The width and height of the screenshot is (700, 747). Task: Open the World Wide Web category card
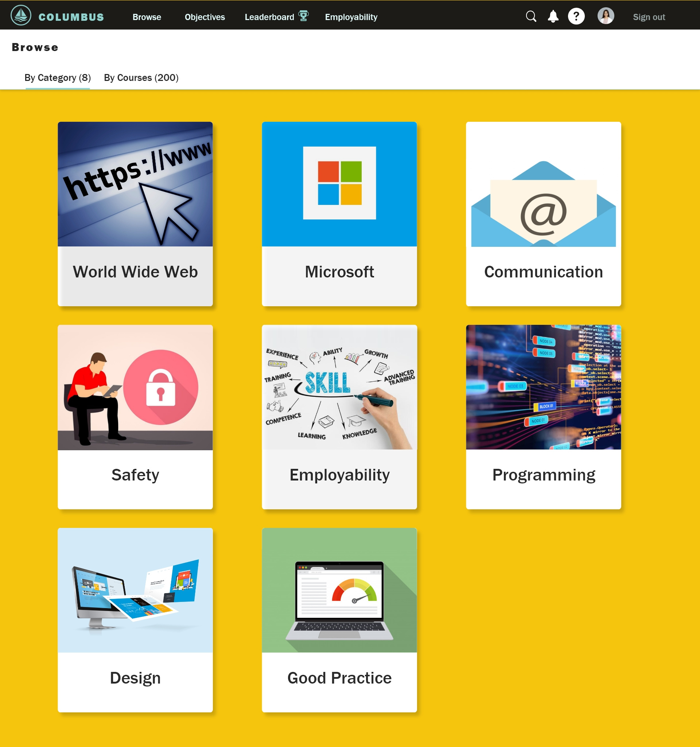click(x=135, y=214)
